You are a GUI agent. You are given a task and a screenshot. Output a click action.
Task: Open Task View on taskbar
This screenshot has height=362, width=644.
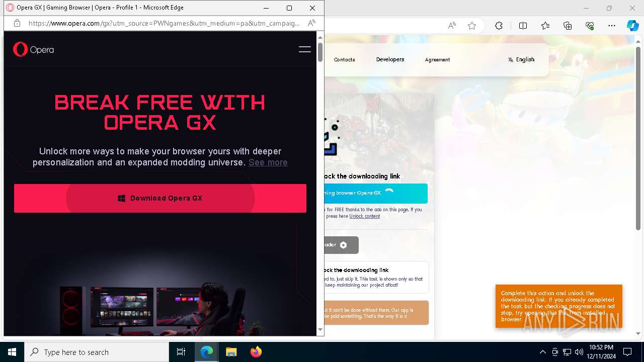pyautogui.click(x=181, y=352)
